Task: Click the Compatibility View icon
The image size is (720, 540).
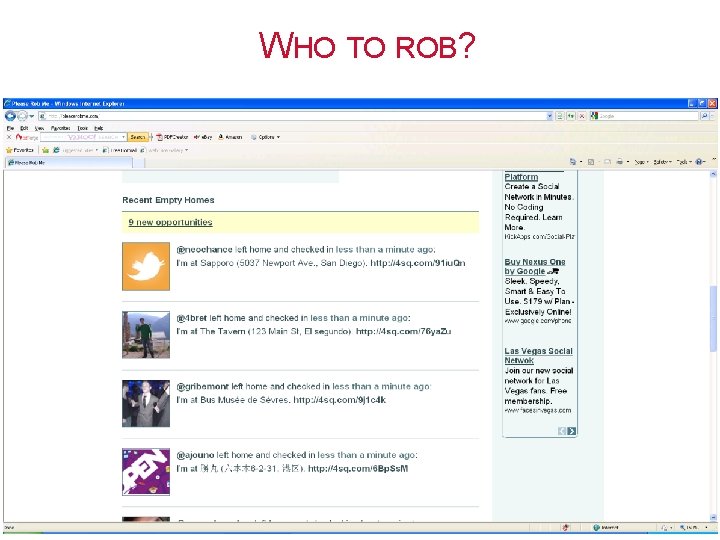Action: pyautogui.click(x=560, y=116)
